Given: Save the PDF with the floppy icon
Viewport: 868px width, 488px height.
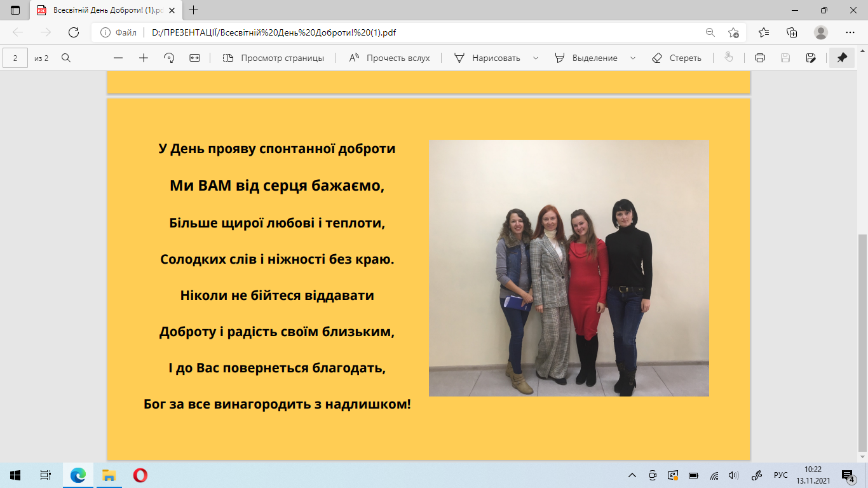Looking at the screenshot, I should point(785,58).
